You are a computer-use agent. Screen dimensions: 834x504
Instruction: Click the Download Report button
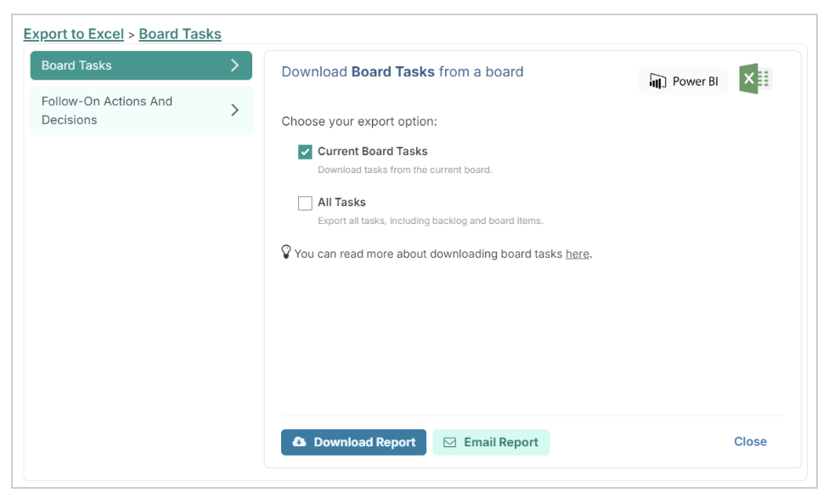(x=353, y=442)
